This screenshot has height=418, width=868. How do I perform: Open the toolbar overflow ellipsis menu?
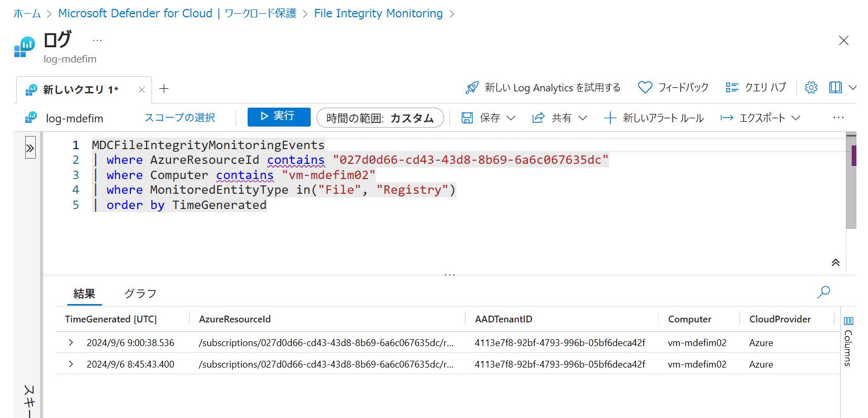coord(839,118)
